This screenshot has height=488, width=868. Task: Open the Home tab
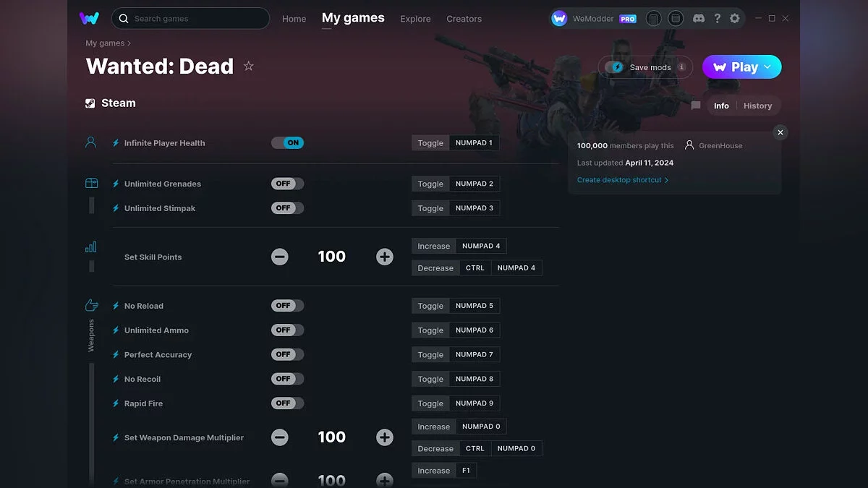click(294, 19)
